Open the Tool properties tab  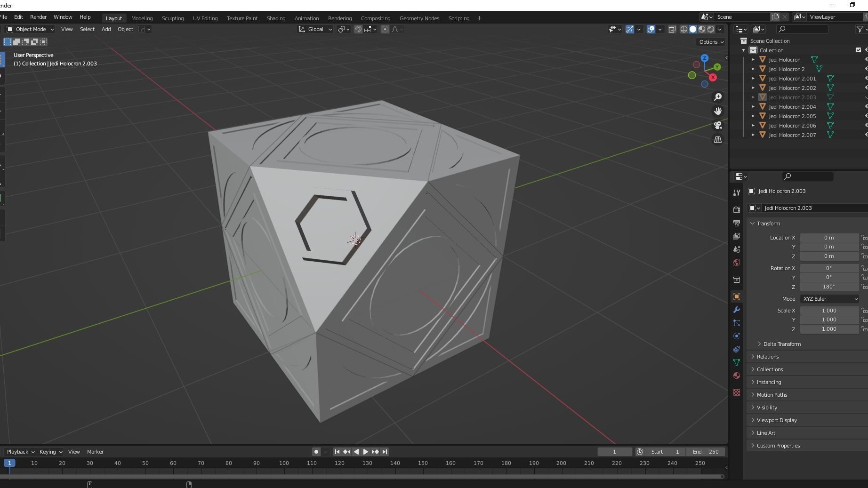[x=737, y=193]
